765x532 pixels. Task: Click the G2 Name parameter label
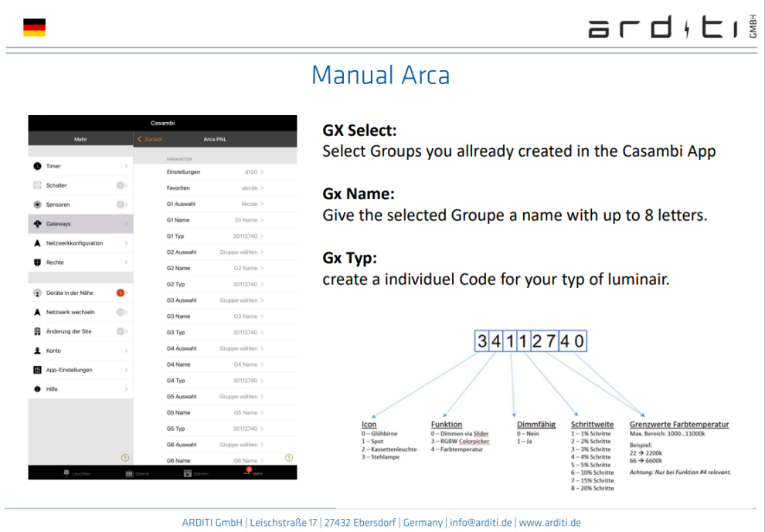(x=178, y=269)
